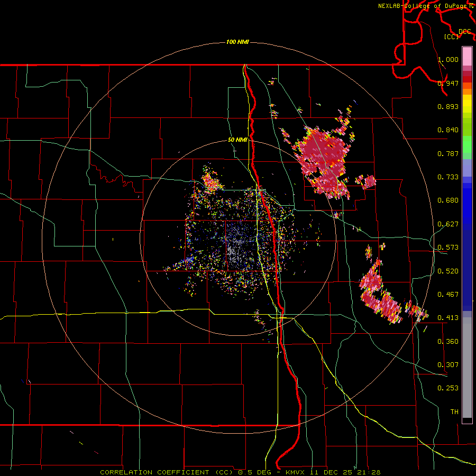Click the 0.307 legend value
Viewport: 476px width, 476px height.
448,365
